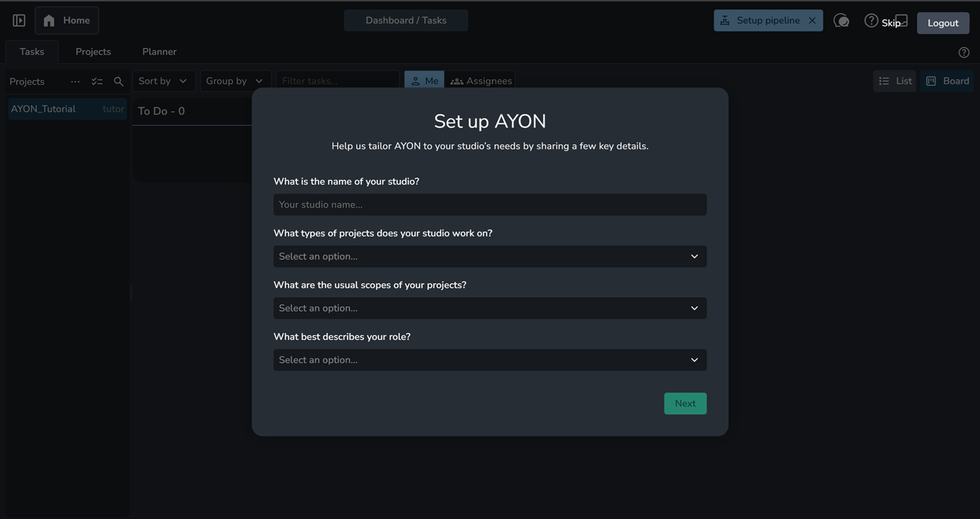Click the Dashboard / Tasks breadcrumb
Viewport: 980px width, 519px height.
(x=406, y=20)
